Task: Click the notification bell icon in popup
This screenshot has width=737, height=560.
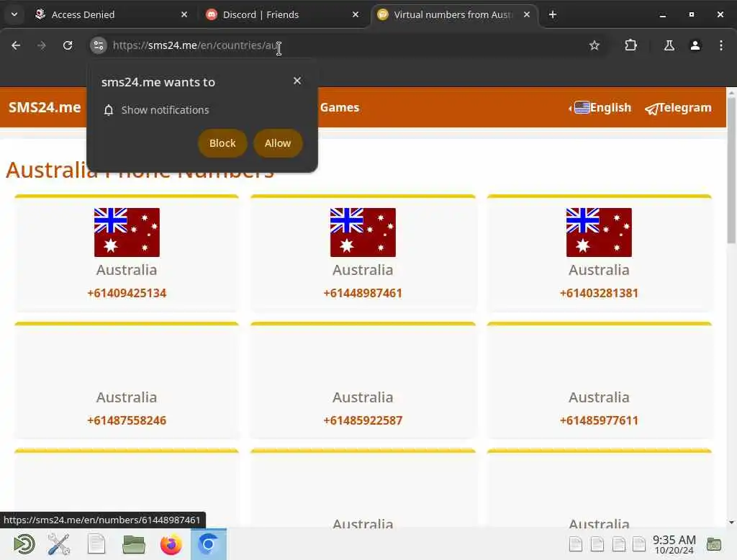Action: (109, 110)
